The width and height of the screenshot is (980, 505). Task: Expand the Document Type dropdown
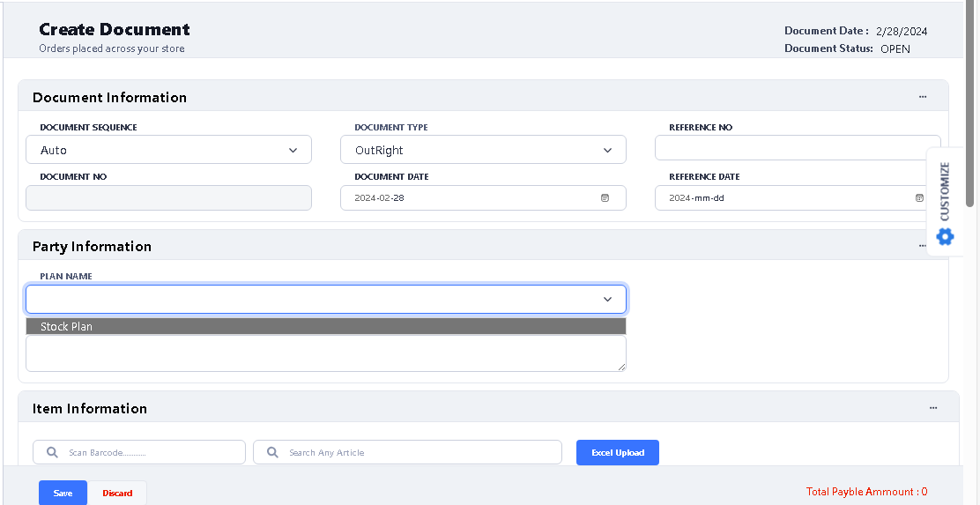(x=483, y=150)
